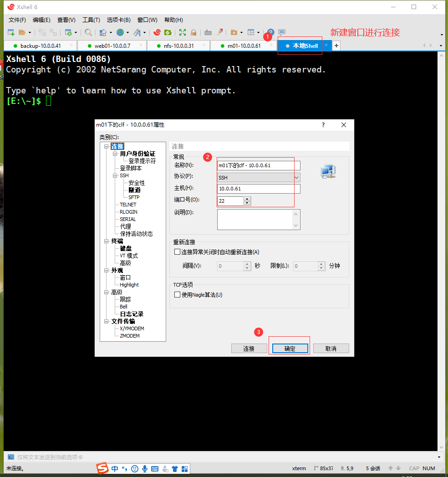Click the Find magnifier icon

click(88, 32)
